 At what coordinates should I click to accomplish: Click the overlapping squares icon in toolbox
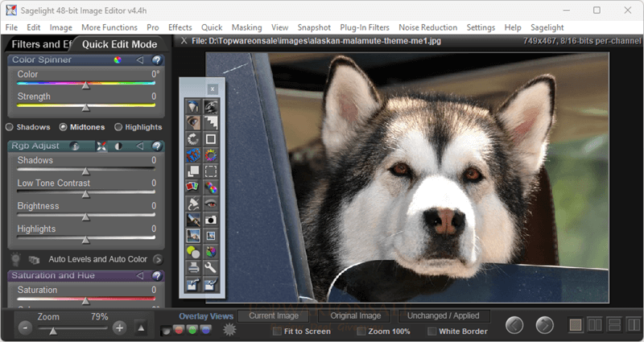pos(192,171)
